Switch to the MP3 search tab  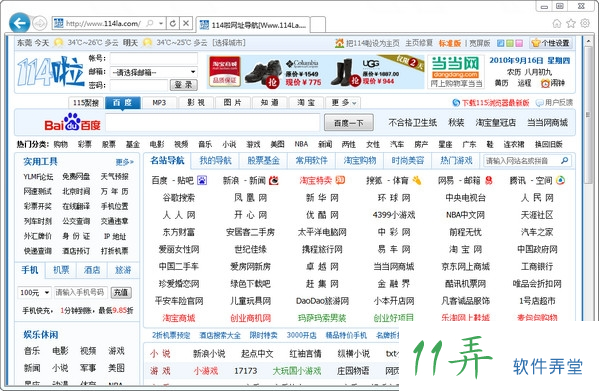coord(159,103)
